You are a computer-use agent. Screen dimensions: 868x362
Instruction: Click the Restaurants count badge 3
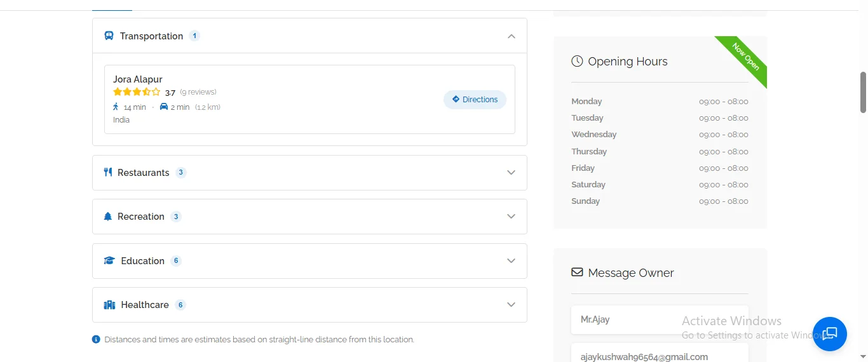point(180,173)
